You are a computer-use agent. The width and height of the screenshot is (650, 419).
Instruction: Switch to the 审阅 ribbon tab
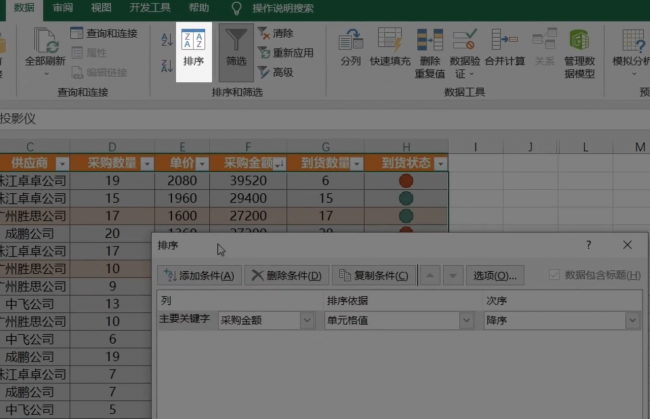(x=63, y=8)
